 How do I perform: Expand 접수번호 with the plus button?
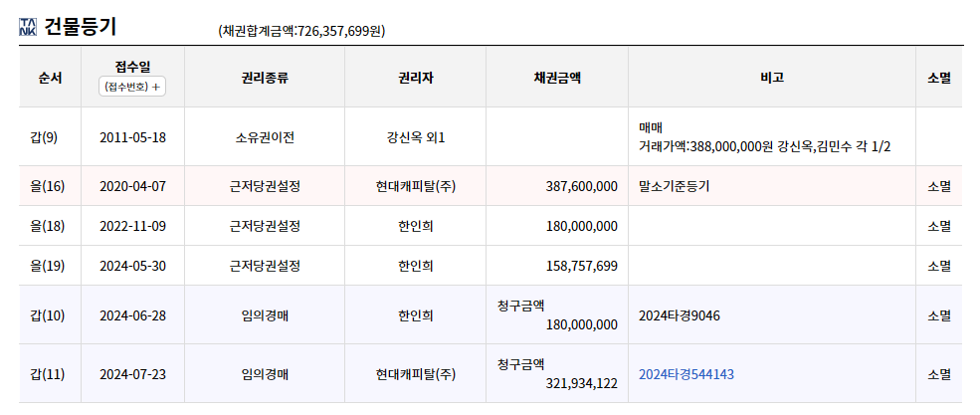132,87
